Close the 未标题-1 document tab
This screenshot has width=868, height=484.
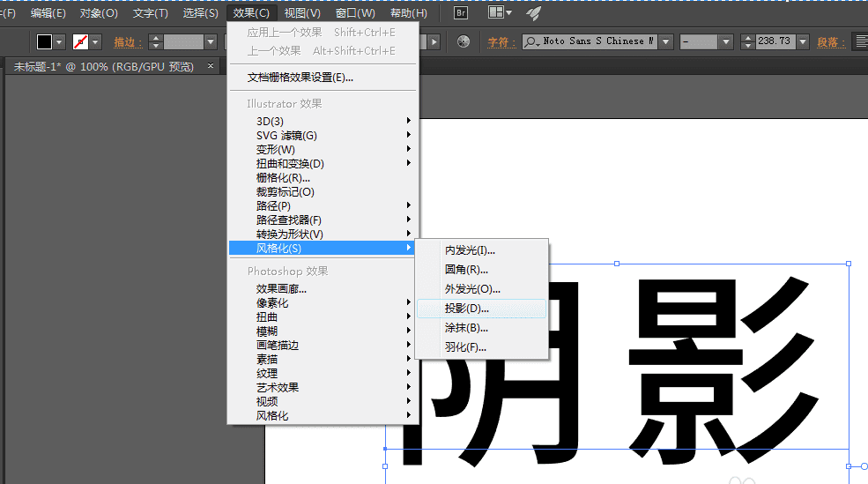coord(210,66)
